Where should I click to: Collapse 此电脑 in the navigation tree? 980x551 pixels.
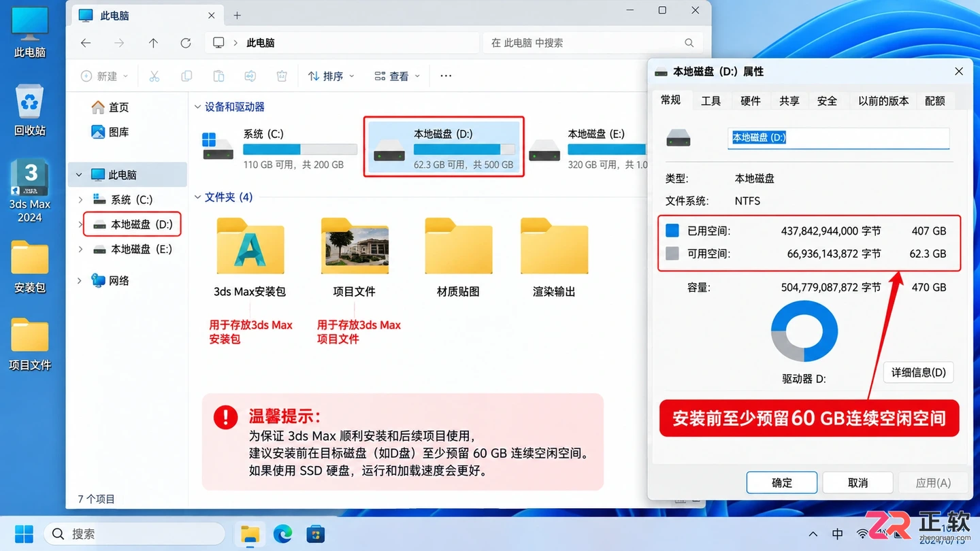(x=80, y=175)
